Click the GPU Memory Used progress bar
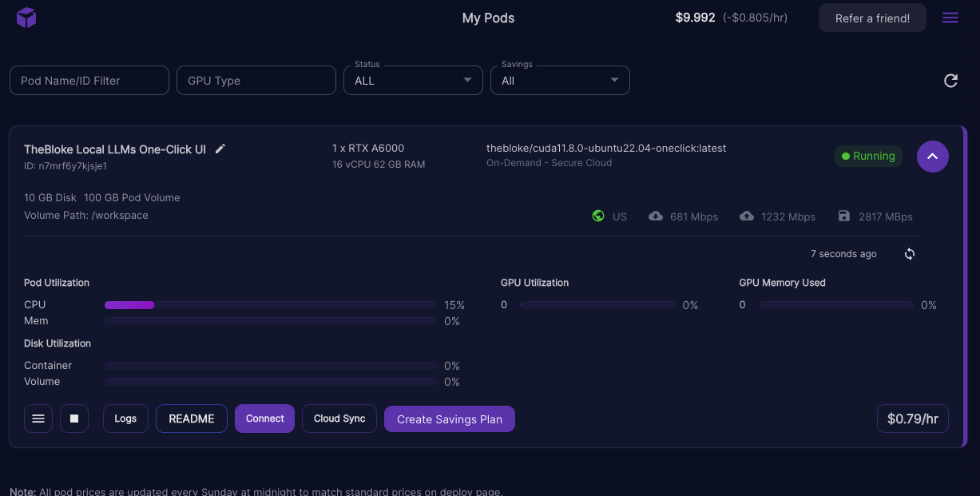This screenshot has height=496, width=980. coord(836,305)
